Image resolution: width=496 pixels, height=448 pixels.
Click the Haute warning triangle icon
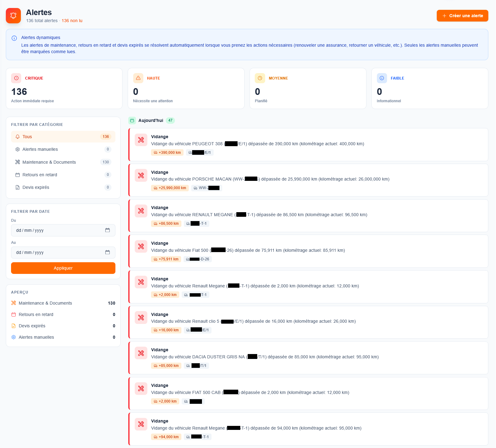[138, 78]
